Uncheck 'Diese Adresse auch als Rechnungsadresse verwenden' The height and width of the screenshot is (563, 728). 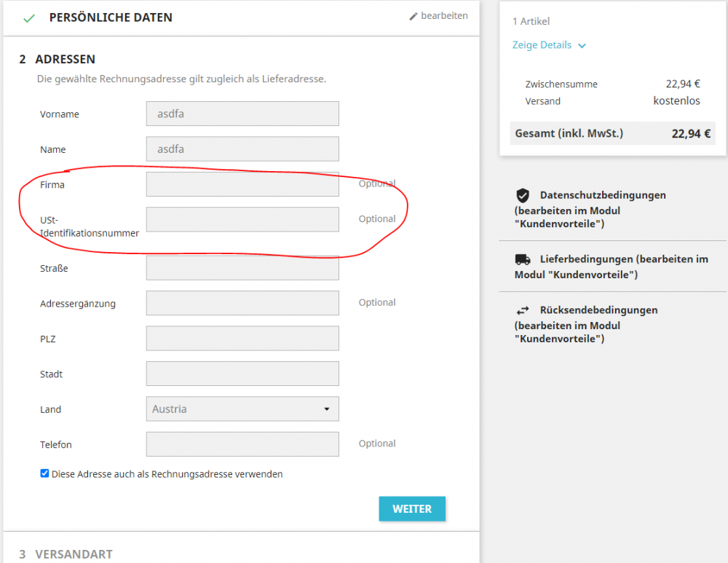44,473
